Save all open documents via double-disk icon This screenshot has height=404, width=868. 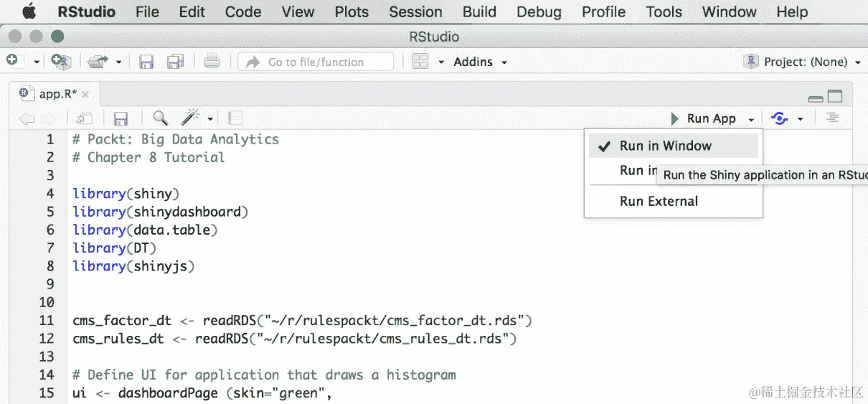tap(176, 62)
